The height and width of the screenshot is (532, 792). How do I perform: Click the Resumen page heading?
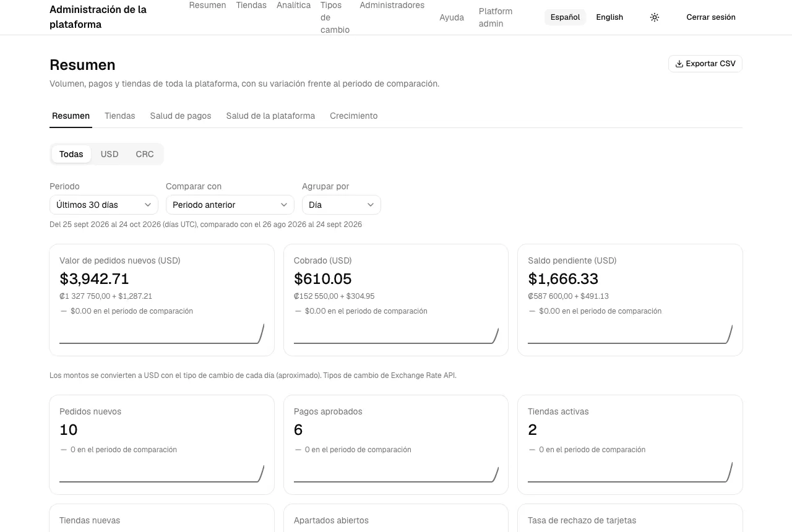click(82, 65)
